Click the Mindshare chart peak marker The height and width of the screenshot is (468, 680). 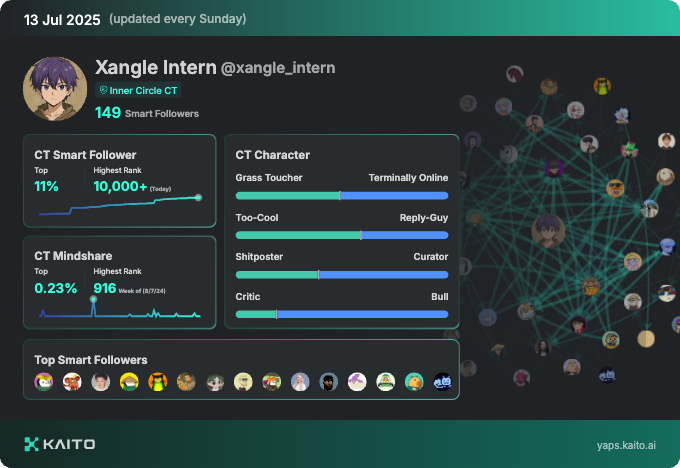click(x=93, y=299)
